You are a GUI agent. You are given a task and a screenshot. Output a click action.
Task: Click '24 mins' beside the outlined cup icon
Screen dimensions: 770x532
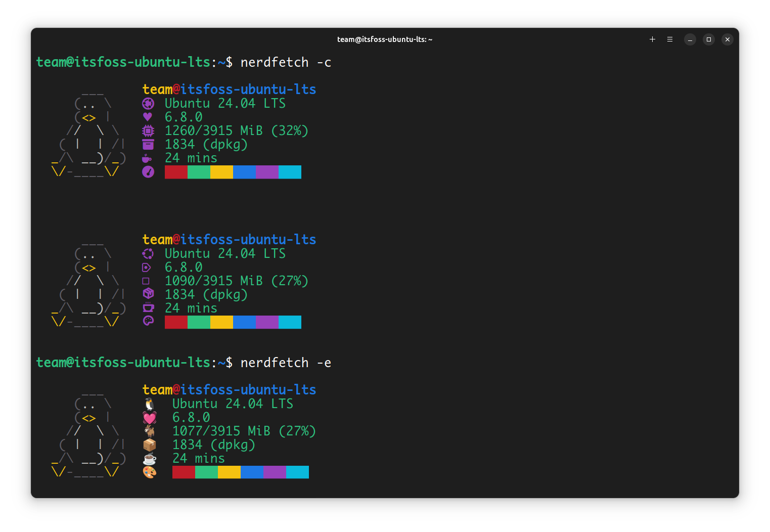pos(191,308)
